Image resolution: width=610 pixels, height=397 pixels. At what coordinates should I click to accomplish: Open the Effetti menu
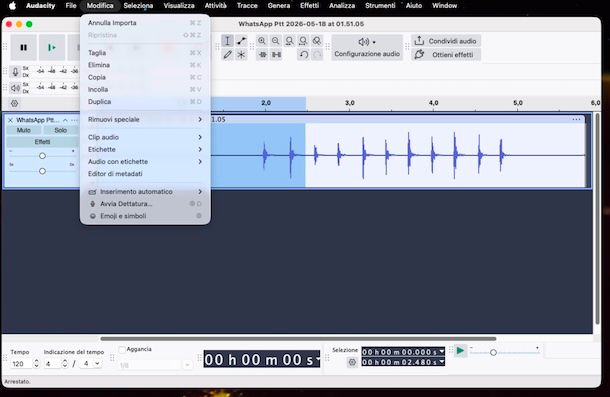coord(309,5)
